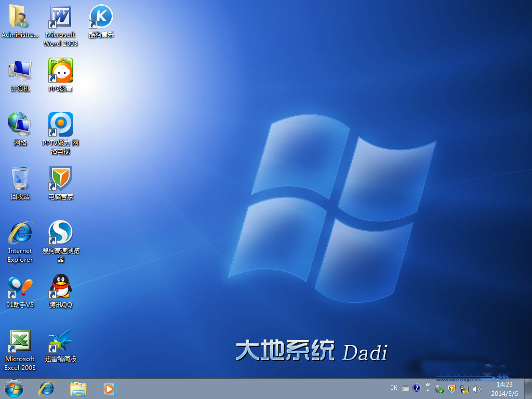Viewport: 532px width, 399px height.
Task: Open the 搜狗高速浏览器 browser shortcut
Action: pos(60,233)
